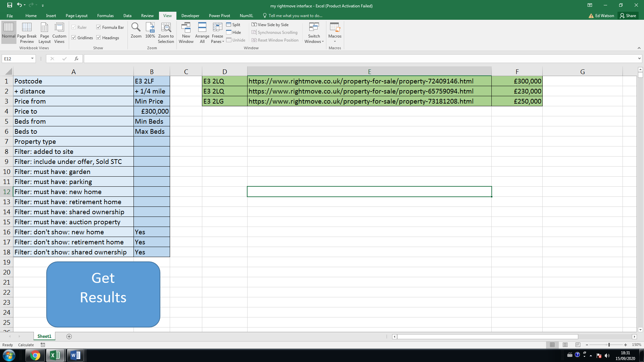Click the Windows Start button
The height and width of the screenshot is (362, 644).
click(9, 355)
